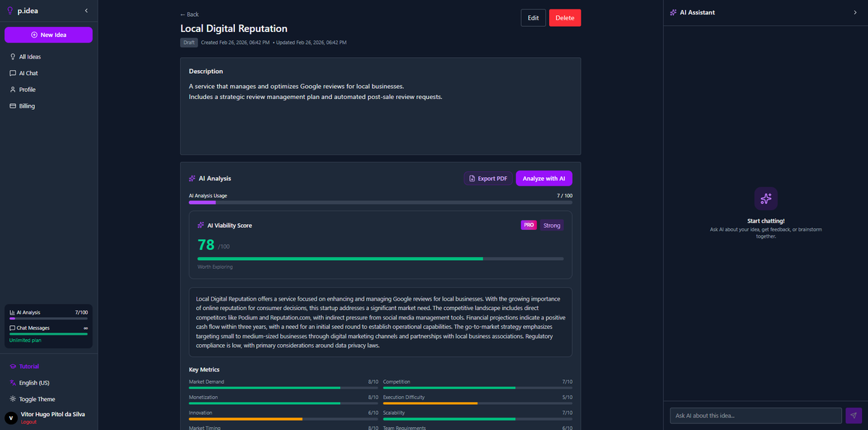Log out via the Logout link

click(x=29, y=422)
